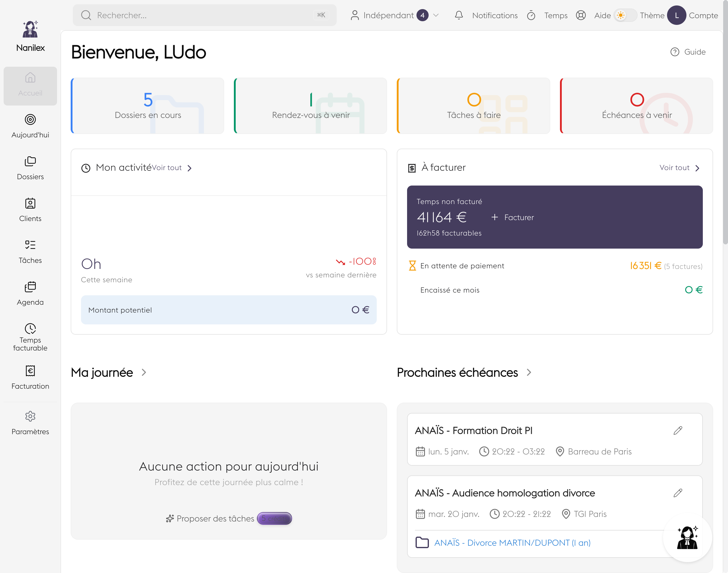728x573 pixels.
Task: Edit the Formation Droit PI event
Action: (678, 431)
